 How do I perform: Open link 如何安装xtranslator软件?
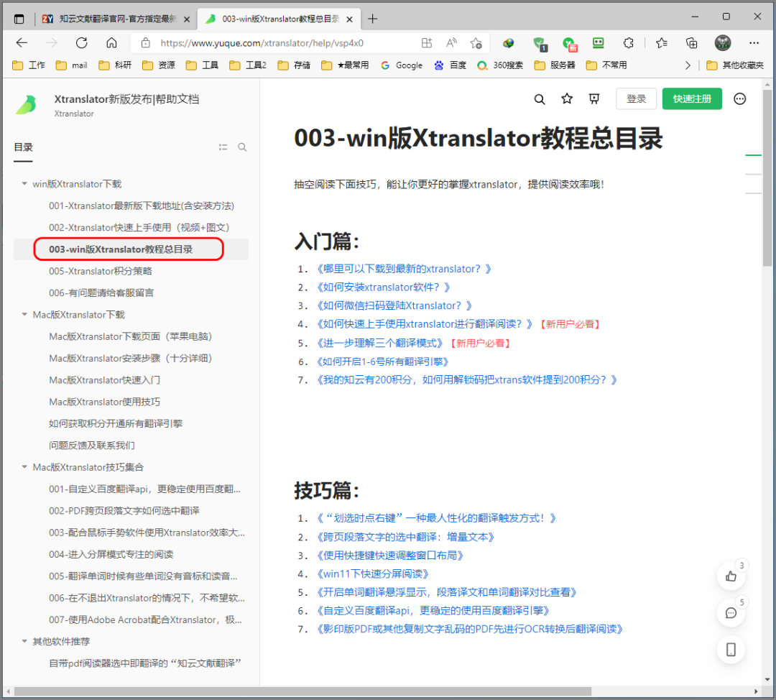[x=383, y=287]
